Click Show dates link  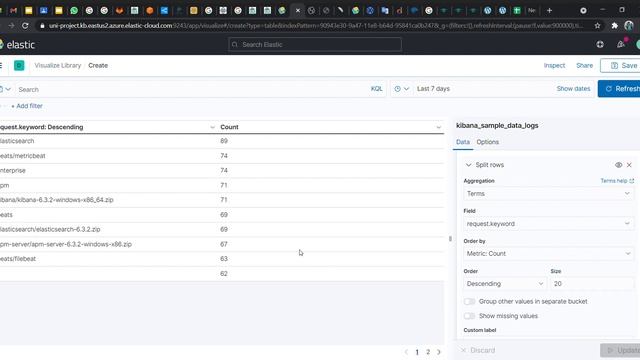click(573, 89)
